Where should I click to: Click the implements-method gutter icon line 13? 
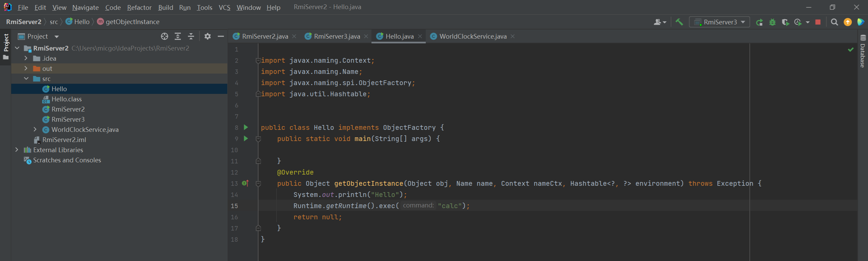(x=246, y=183)
